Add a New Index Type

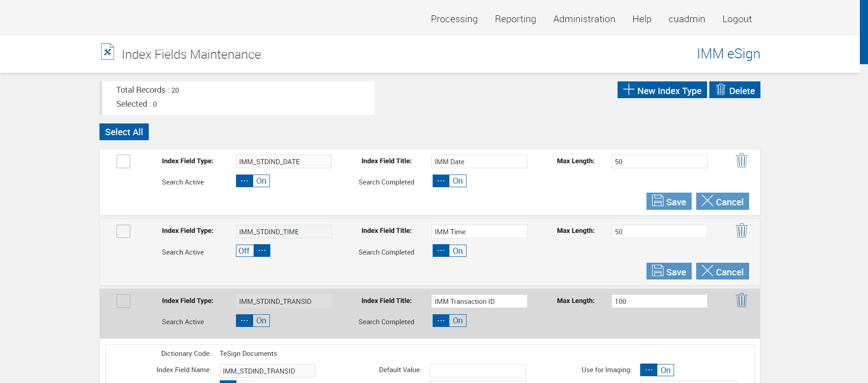click(662, 90)
